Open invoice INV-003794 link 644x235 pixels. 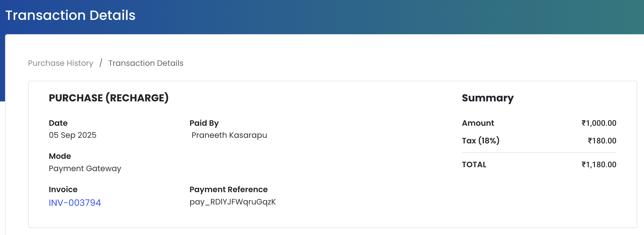pyautogui.click(x=75, y=203)
